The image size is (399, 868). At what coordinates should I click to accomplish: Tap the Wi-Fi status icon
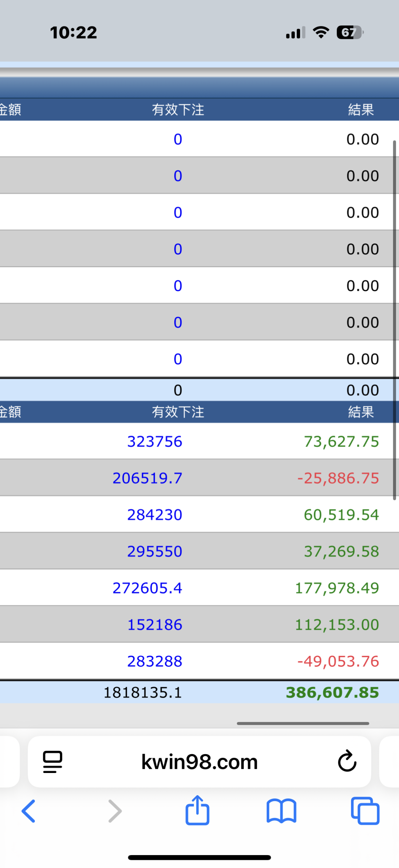(321, 33)
